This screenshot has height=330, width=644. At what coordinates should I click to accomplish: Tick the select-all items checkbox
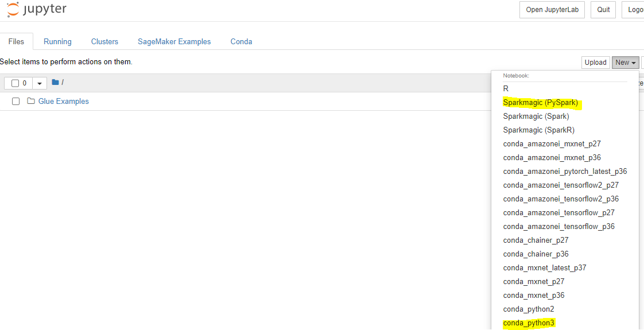tap(15, 83)
